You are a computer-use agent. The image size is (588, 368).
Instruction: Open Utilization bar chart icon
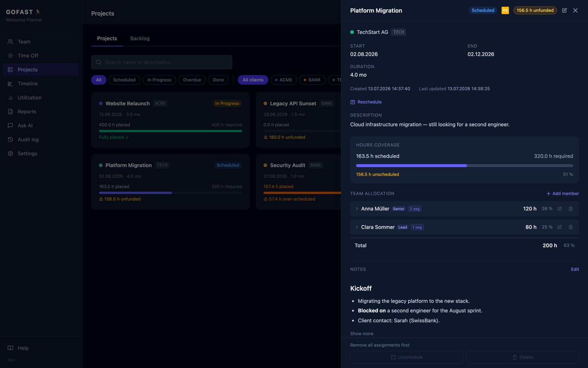10,98
